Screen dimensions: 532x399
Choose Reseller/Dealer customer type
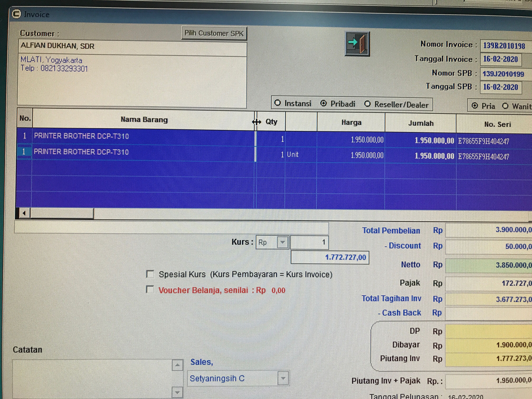367,104
